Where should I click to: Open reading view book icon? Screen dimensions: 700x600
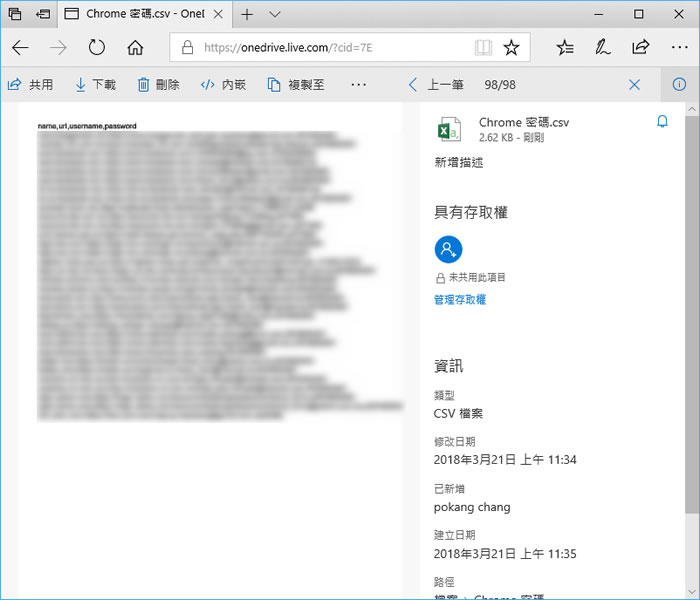[483, 47]
